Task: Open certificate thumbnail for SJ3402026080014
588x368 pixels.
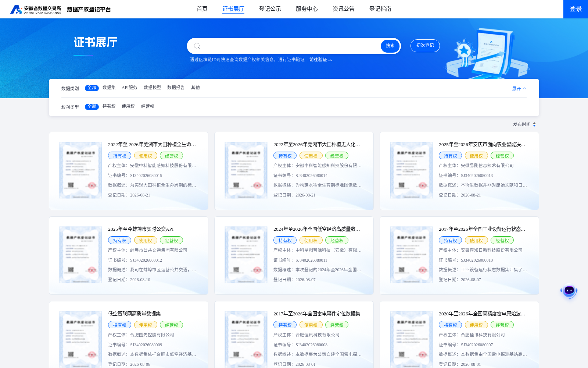Action: point(246,170)
